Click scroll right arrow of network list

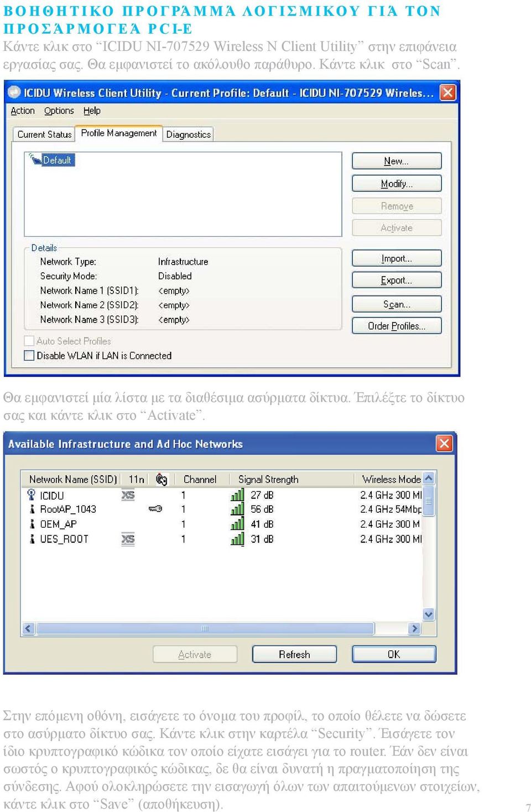click(x=414, y=628)
